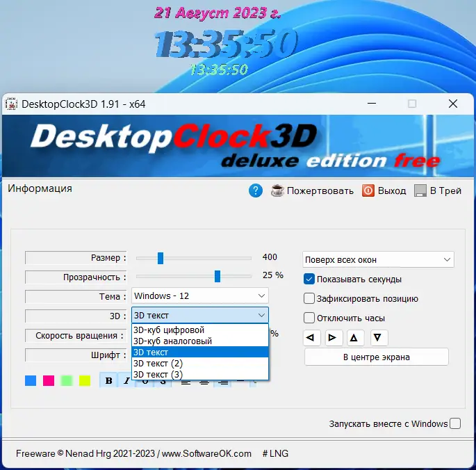Click the small green 13:35:50 clock
476x470 pixels.
(x=219, y=70)
